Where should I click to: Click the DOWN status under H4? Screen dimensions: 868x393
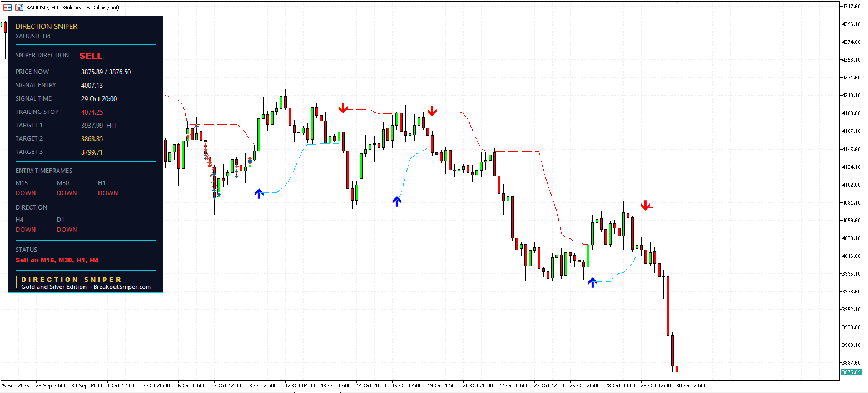point(26,230)
